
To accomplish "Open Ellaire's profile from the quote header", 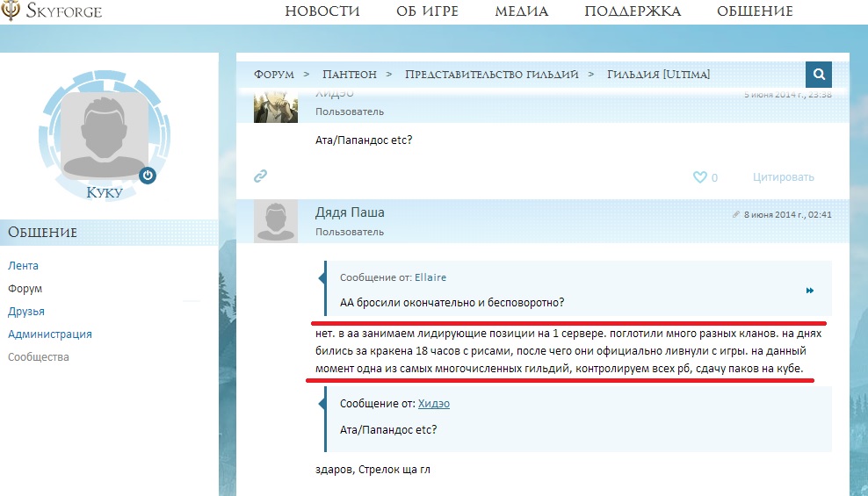I will point(430,277).
